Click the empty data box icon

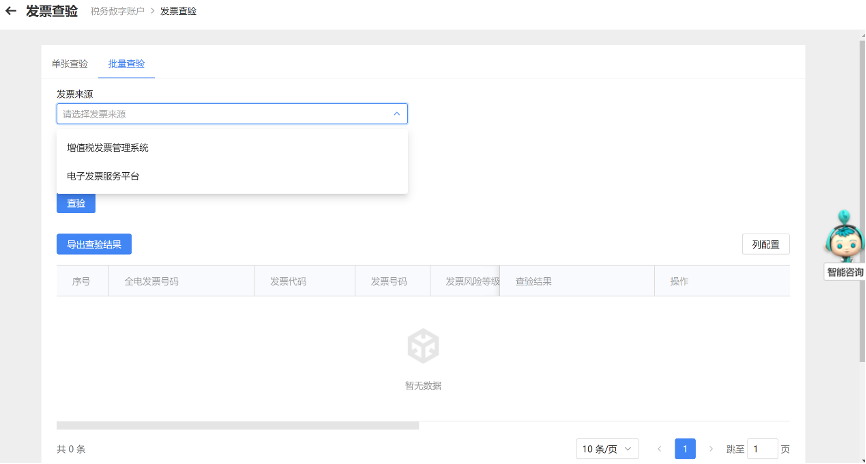(423, 347)
